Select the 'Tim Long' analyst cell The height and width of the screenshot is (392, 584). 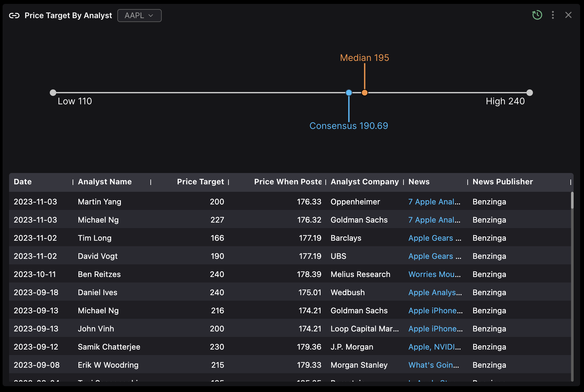95,238
